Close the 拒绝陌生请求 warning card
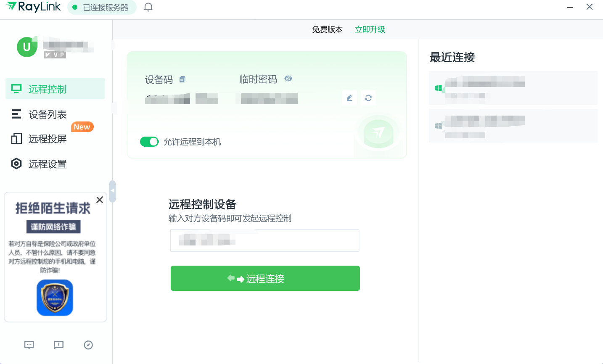The height and width of the screenshot is (364, 603). (x=100, y=200)
